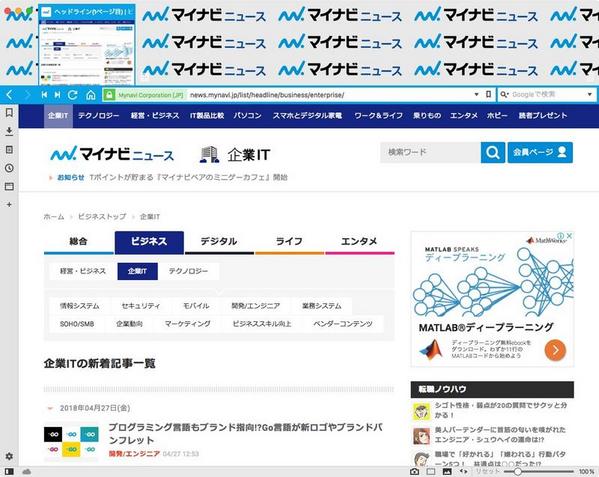599x477 pixels.
Task: Click the green padlock security icon
Action: click(x=109, y=95)
